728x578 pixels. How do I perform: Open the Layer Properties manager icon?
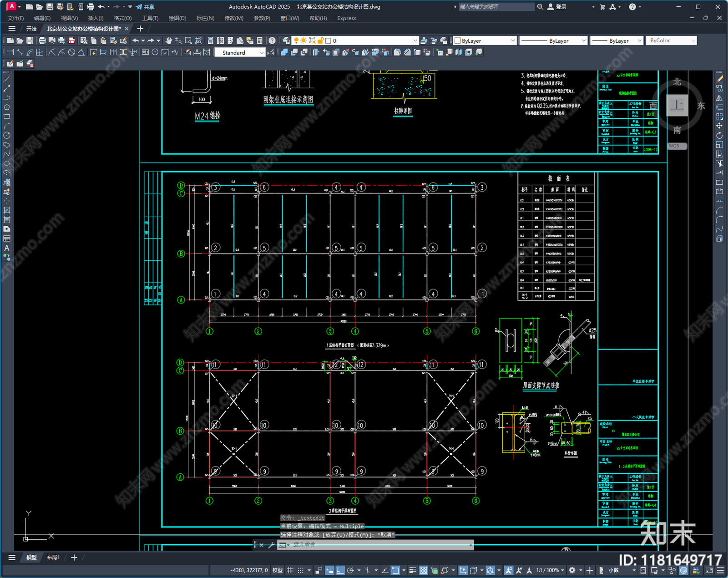coord(286,41)
